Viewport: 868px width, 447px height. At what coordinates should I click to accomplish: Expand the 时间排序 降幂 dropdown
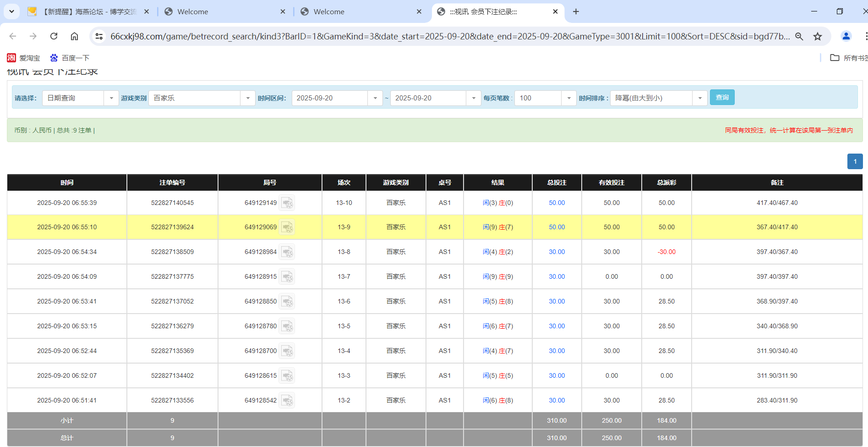pyautogui.click(x=699, y=98)
